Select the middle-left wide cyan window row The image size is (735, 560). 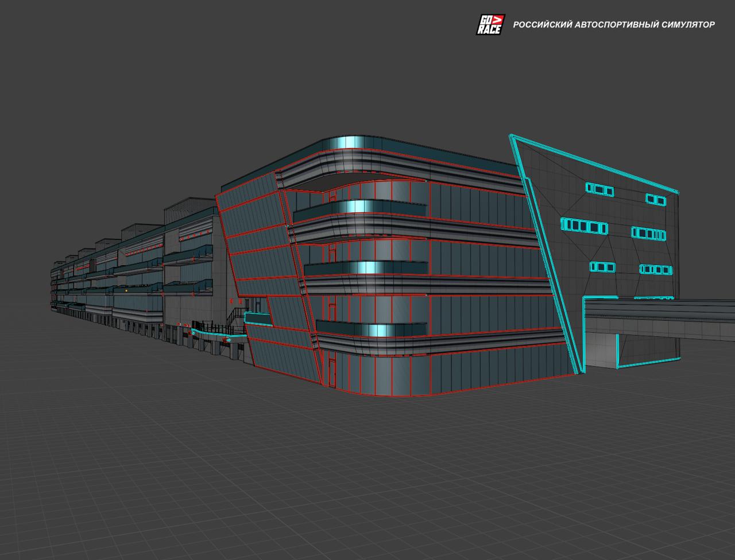(x=584, y=226)
